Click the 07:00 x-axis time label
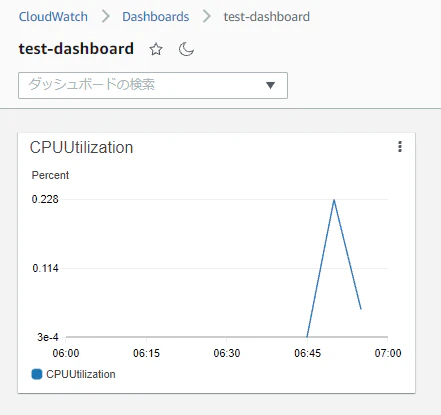Screen dimensions: 441x415 click(x=388, y=353)
